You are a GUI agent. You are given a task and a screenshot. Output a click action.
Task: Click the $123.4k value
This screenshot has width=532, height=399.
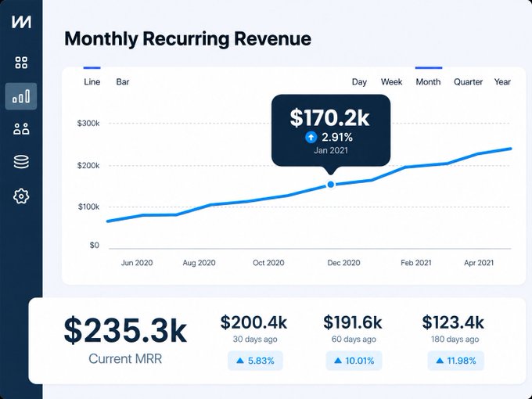click(x=453, y=322)
